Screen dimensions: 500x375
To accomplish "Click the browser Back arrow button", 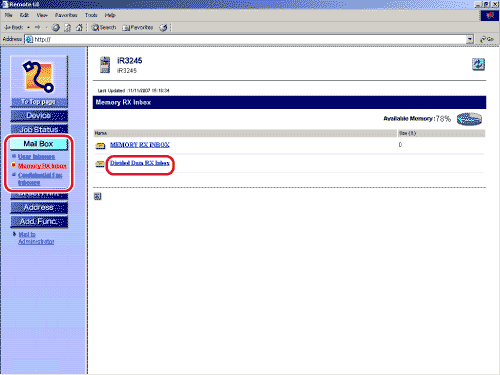I will pos(13,27).
